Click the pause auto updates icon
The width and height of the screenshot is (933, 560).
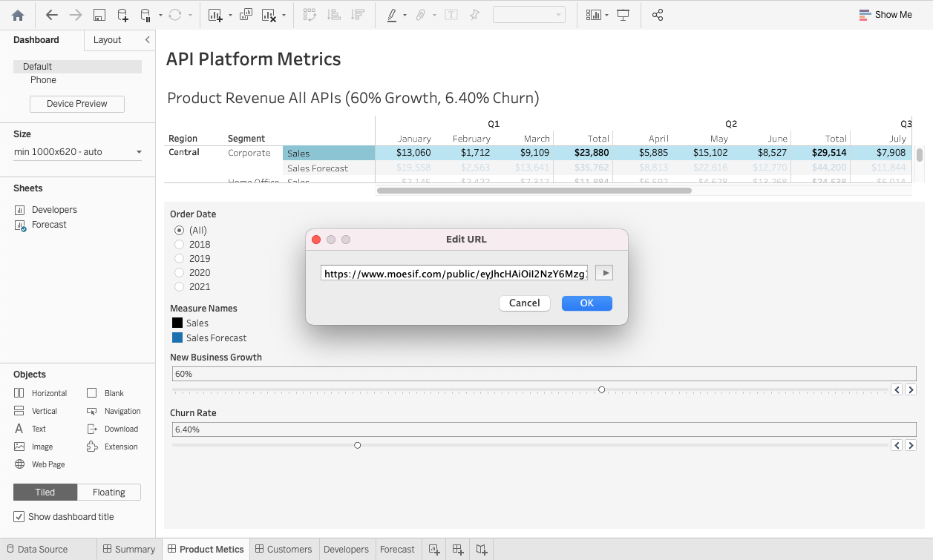click(x=145, y=15)
